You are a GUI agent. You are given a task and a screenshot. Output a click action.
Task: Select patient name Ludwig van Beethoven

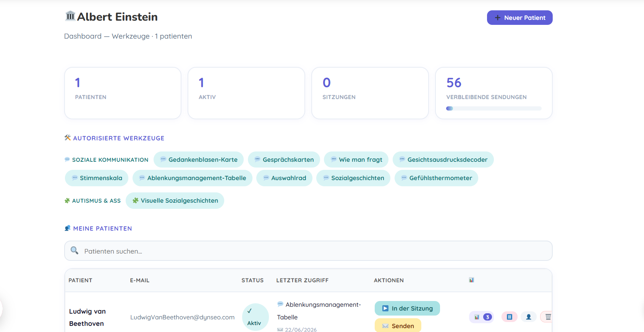pyautogui.click(x=87, y=317)
